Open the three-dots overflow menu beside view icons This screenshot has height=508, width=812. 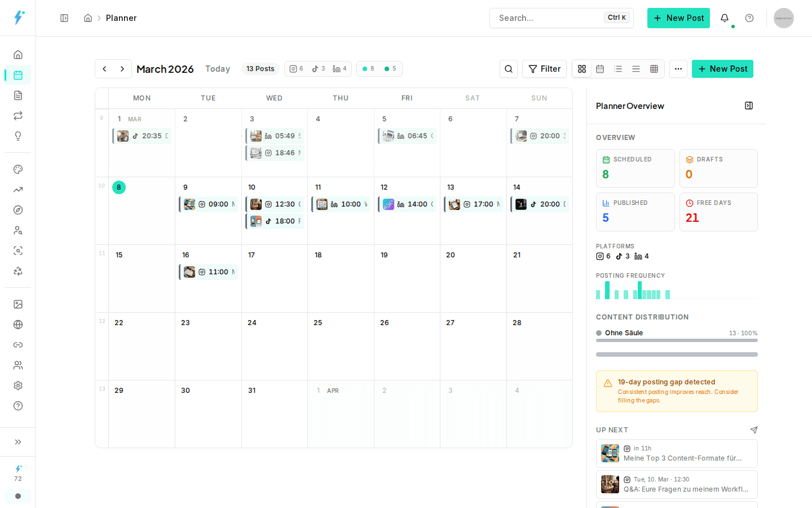coord(678,69)
